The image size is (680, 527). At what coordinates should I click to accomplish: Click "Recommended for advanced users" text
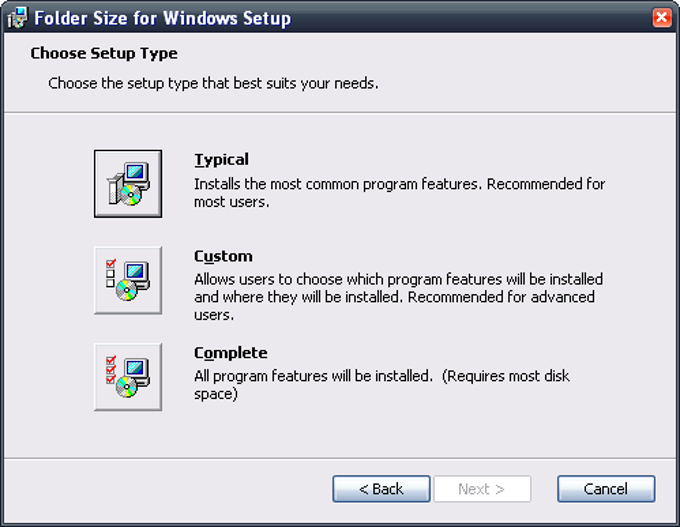point(500,297)
